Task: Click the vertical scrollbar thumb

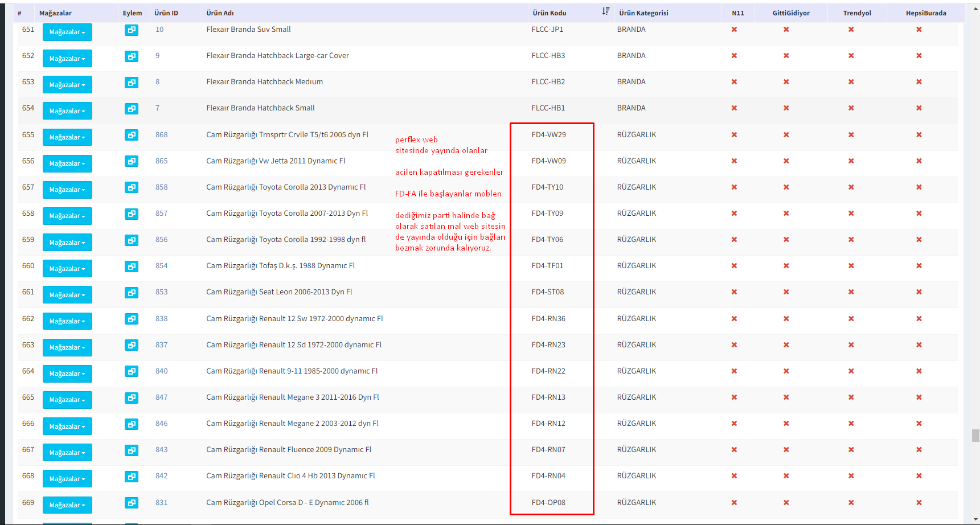Action: pyautogui.click(x=975, y=436)
